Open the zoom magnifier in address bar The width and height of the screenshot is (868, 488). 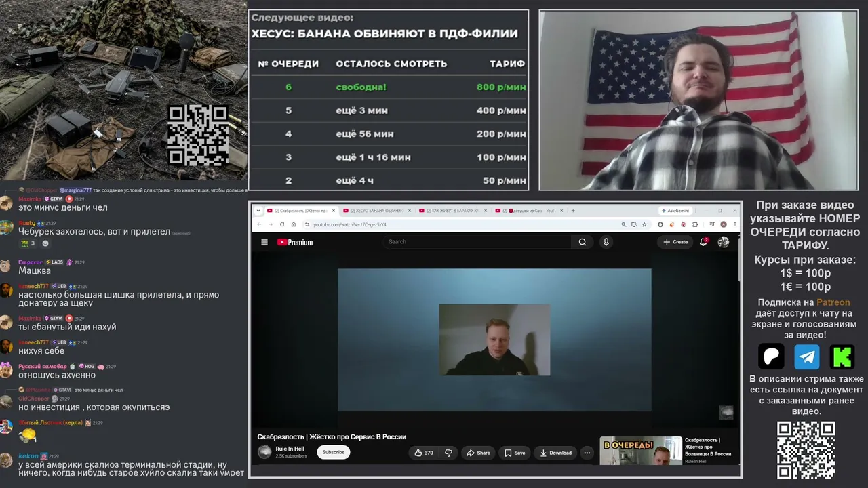(624, 224)
